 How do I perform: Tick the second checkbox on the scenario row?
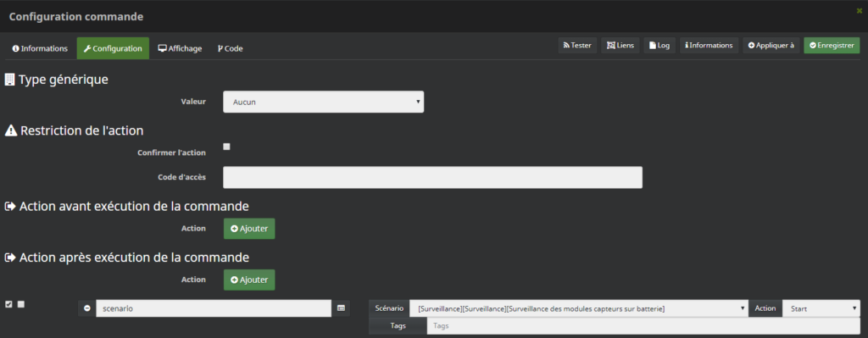coord(21,304)
